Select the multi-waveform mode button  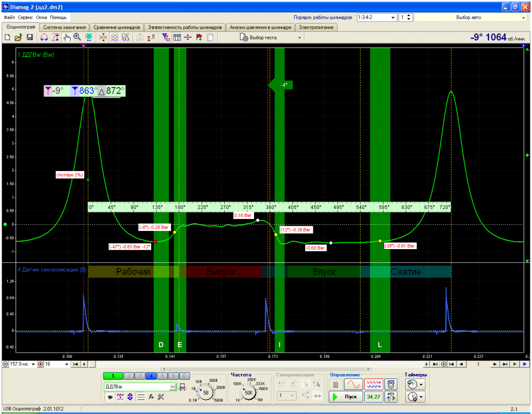coord(374,385)
